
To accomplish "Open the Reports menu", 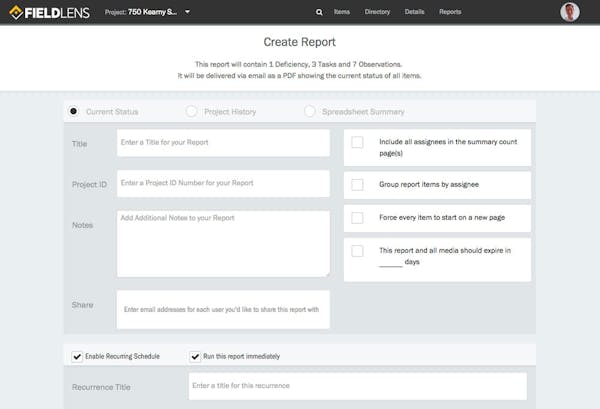I will (450, 12).
